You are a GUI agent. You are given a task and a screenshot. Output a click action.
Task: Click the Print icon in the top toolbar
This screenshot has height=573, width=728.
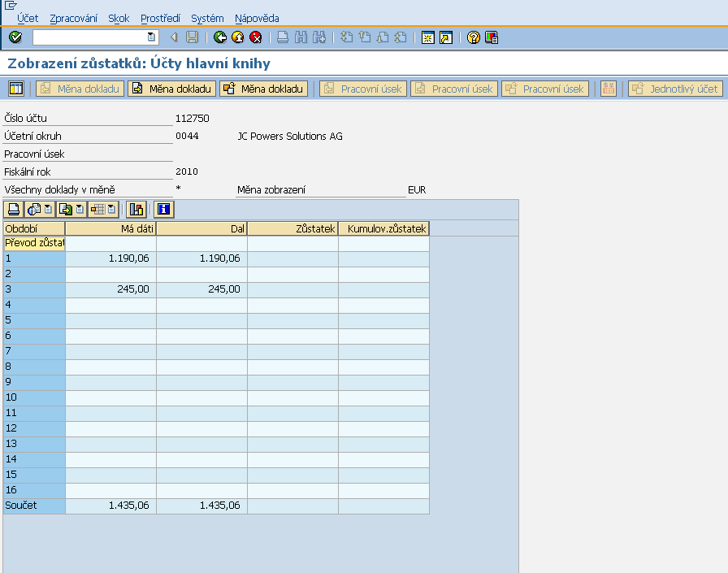pos(282,37)
